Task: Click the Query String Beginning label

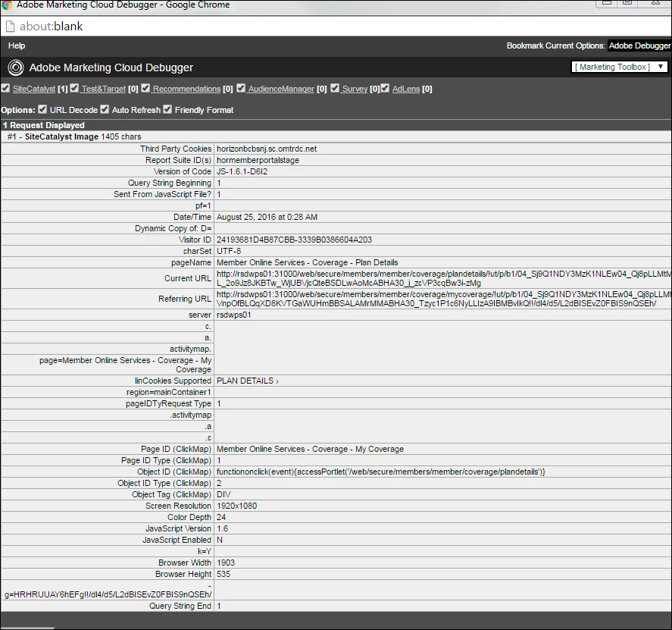Action: point(169,183)
